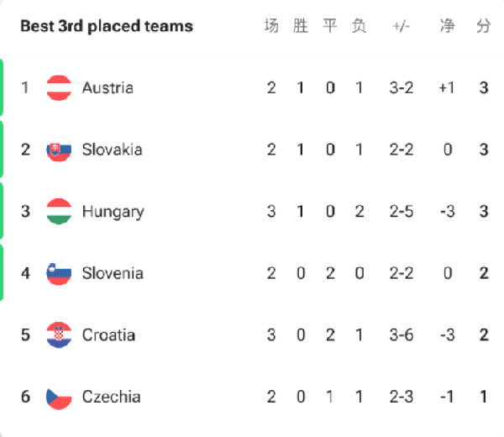Click the 'Best 3rd placed teams' heading

106,26
